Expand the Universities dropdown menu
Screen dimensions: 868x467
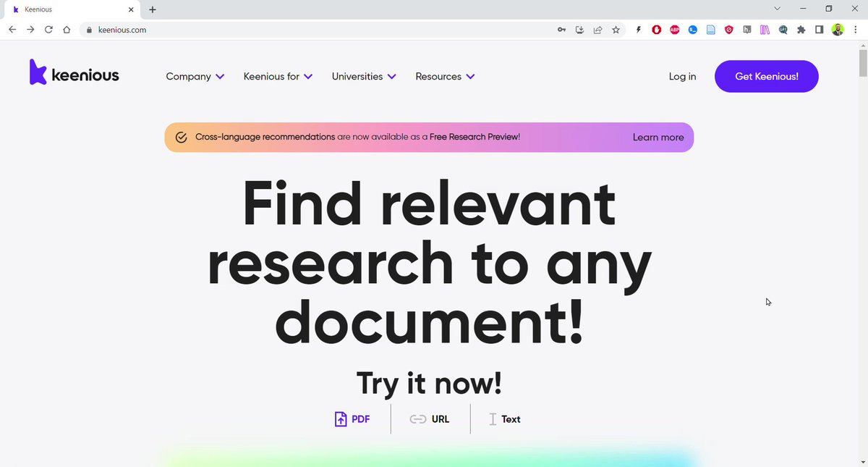364,76
